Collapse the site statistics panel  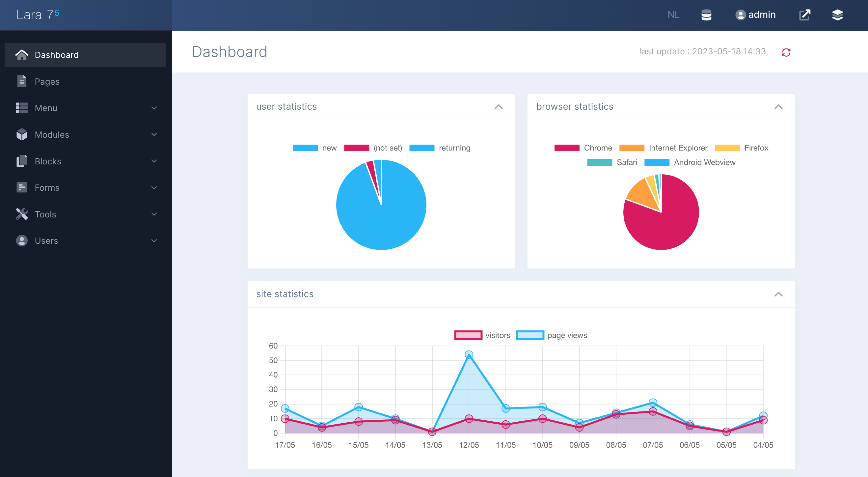(x=778, y=294)
